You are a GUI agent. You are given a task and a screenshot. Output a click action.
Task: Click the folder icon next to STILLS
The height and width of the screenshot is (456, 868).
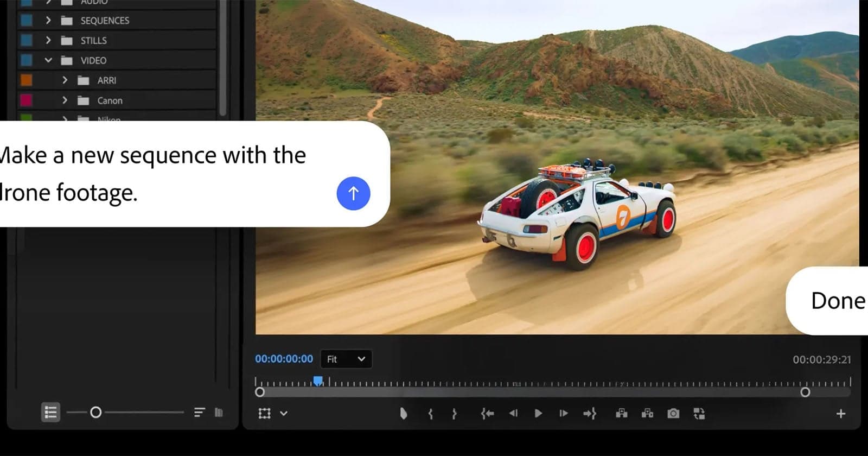point(67,41)
